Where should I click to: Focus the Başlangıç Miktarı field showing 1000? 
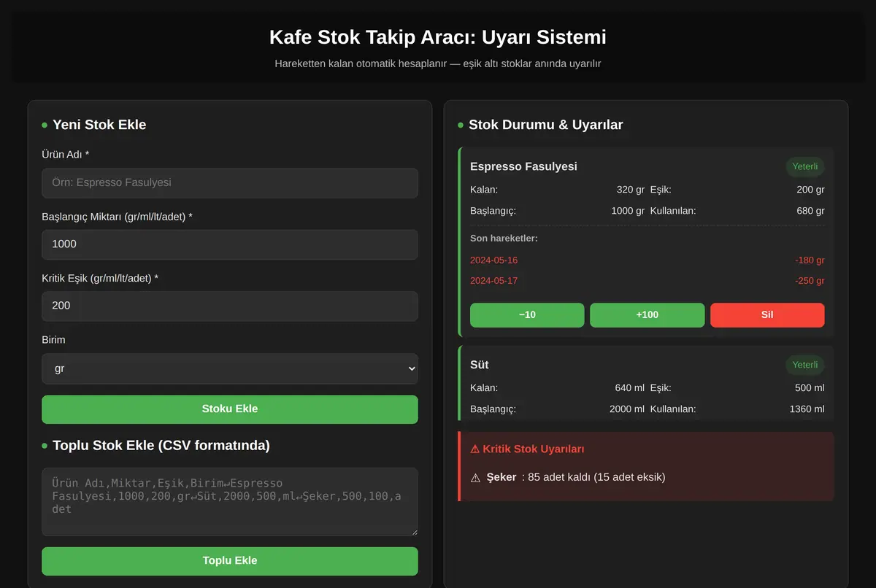click(230, 244)
